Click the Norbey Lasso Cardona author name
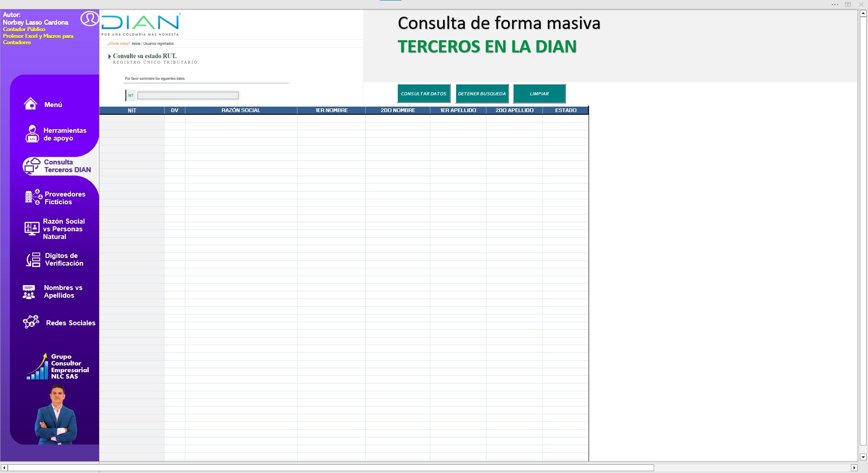 coord(36,22)
